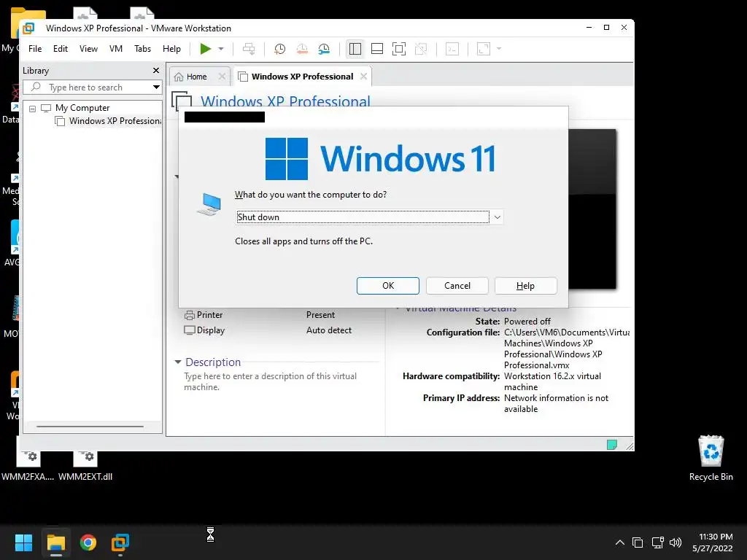
Task: Open the VM menu
Action: pyautogui.click(x=116, y=49)
